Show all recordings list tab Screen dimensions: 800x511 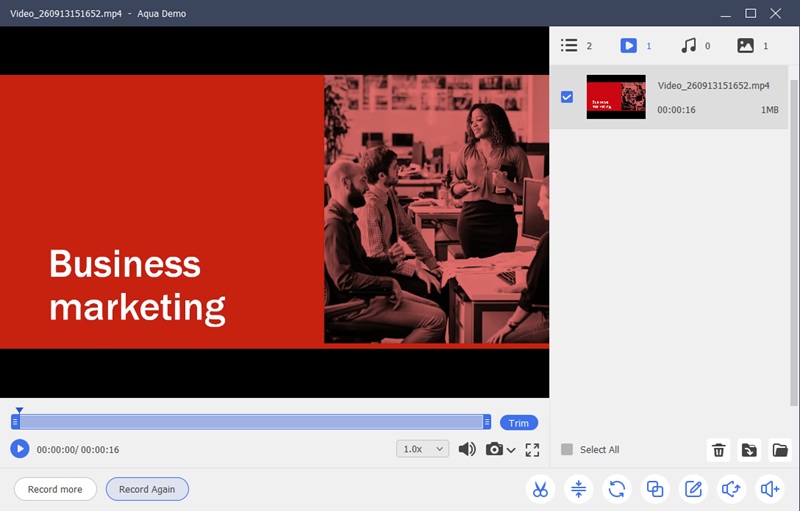click(x=577, y=45)
